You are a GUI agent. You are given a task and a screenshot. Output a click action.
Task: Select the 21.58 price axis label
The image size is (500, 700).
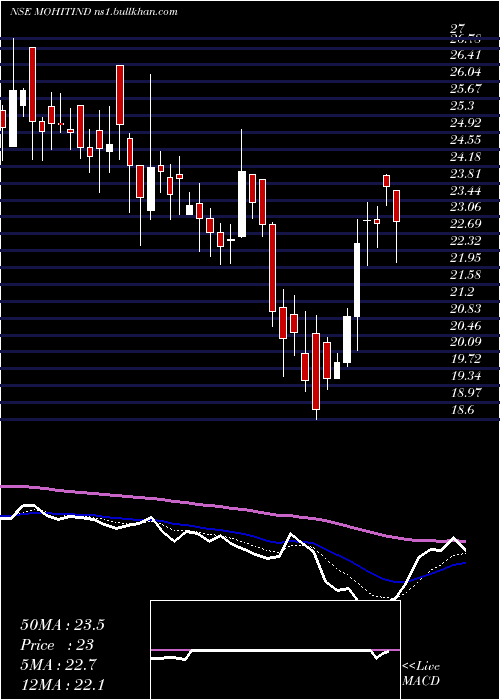click(466, 275)
